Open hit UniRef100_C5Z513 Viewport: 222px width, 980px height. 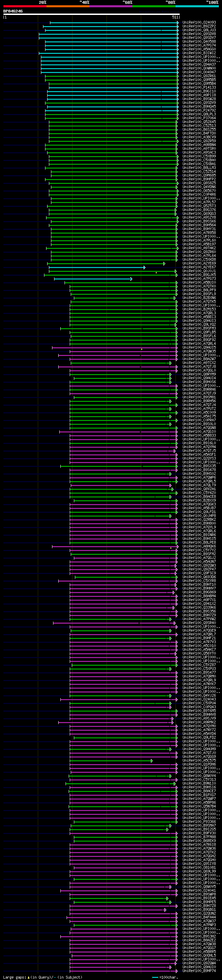coord(199,125)
